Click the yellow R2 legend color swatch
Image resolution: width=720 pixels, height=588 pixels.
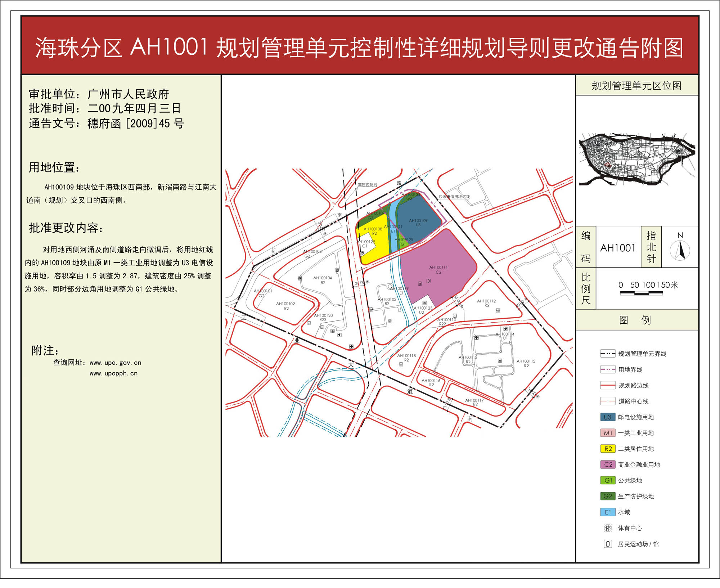tap(608, 449)
